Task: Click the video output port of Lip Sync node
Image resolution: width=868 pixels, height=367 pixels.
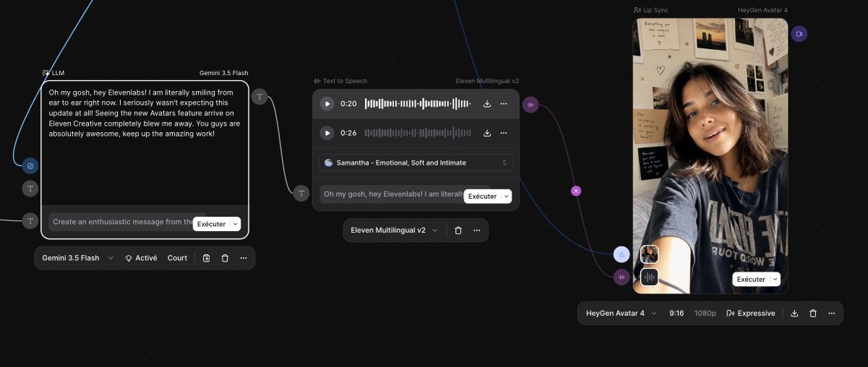Action: (799, 34)
